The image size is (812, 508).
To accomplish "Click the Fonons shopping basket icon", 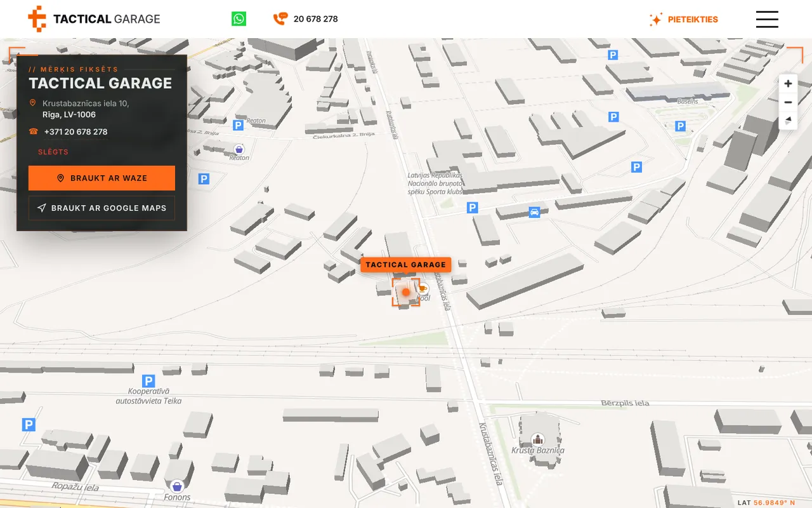I will pos(176,486).
